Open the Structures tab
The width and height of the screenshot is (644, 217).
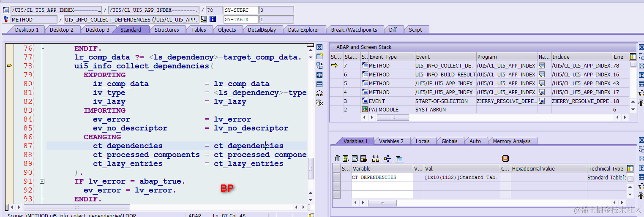tap(166, 30)
